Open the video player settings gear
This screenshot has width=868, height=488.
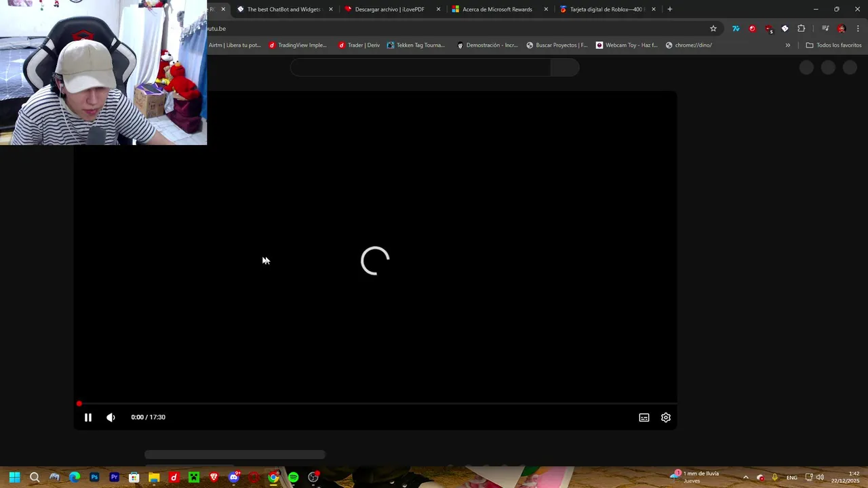click(x=666, y=418)
